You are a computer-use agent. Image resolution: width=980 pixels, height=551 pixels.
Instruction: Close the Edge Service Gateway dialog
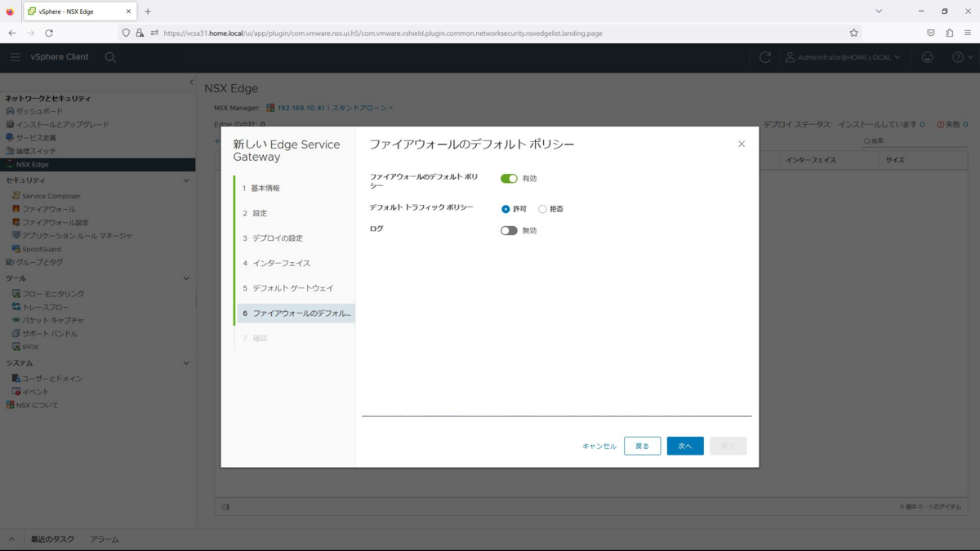point(742,144)
